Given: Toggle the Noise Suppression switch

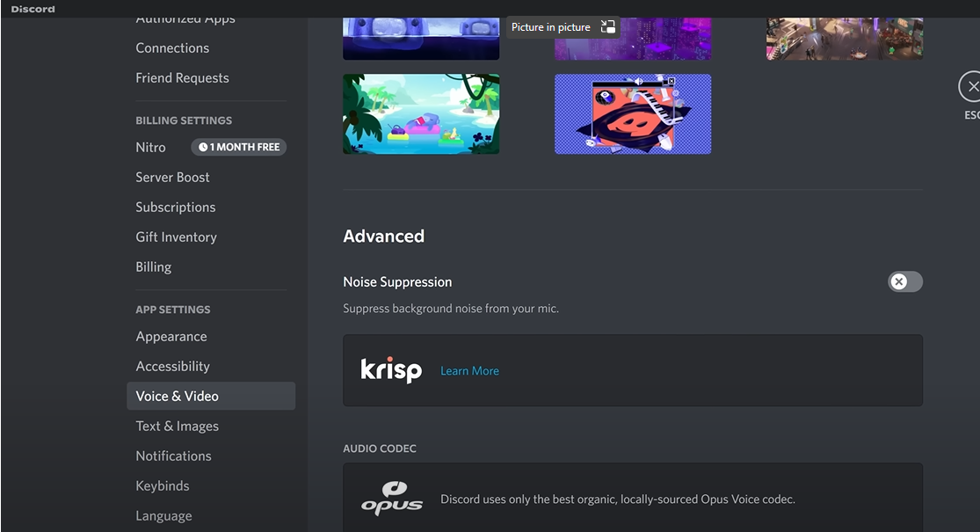Looking at the screenshot, I should tap(904, 281).
